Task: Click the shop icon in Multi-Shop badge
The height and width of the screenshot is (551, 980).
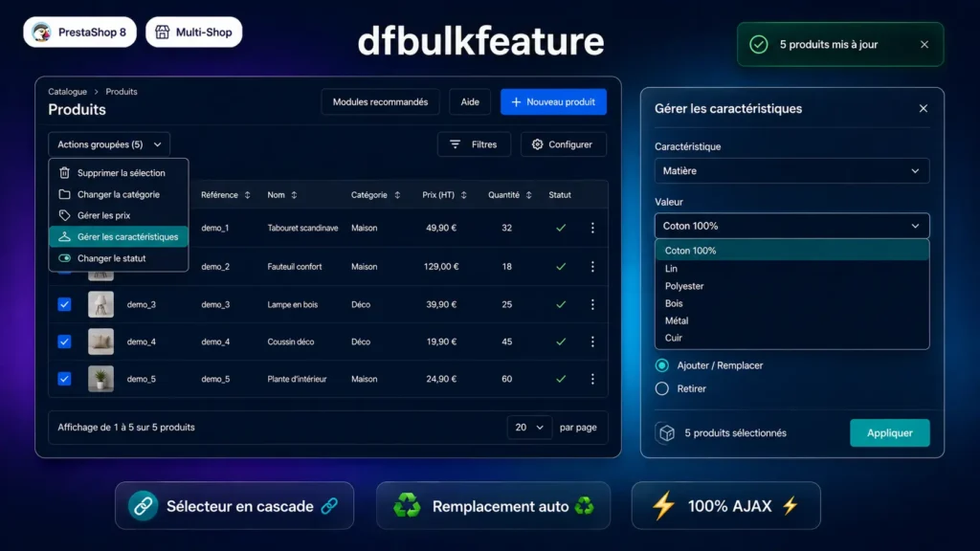Action: click(x=163, y=33)
